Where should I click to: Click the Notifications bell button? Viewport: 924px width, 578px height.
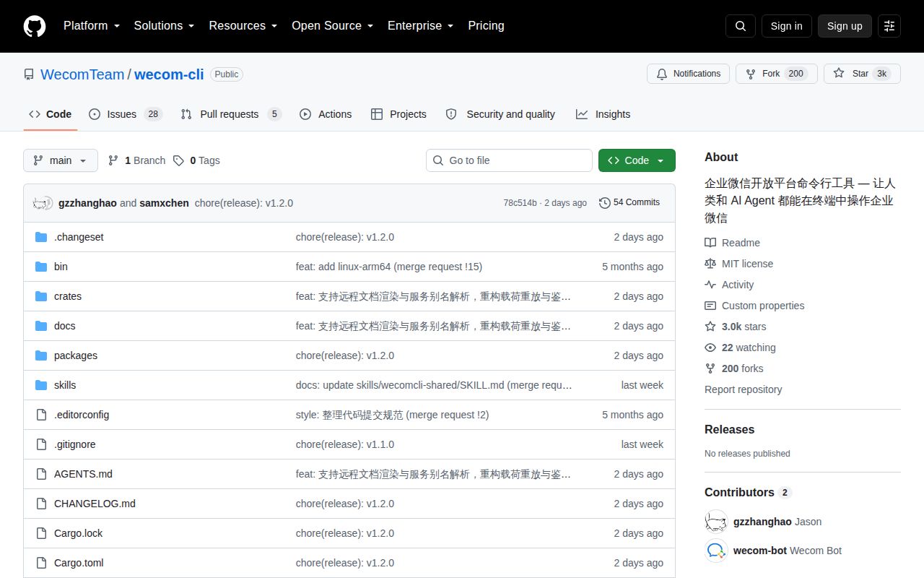(689, 74)
